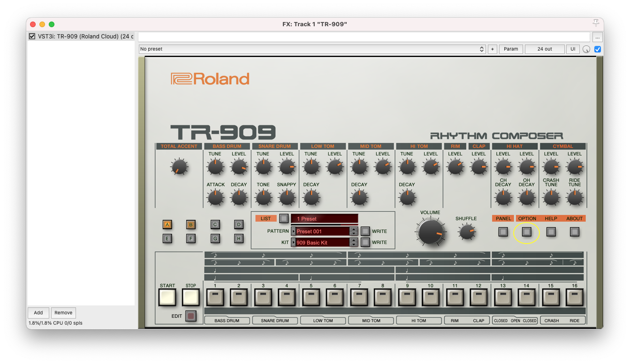Click the Remove button below the FX list
The height and width of the screenshot is (364, 630).
(63, 312)
